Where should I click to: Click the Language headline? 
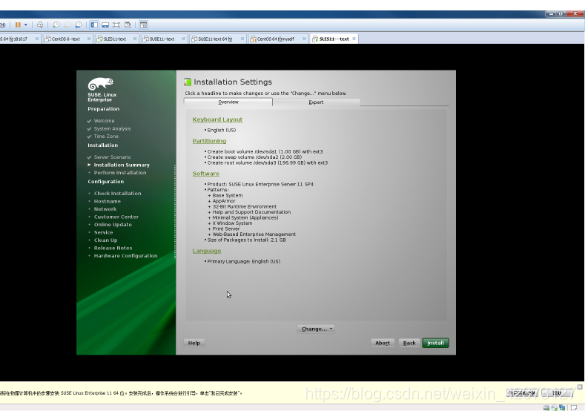tap(207, 251)
